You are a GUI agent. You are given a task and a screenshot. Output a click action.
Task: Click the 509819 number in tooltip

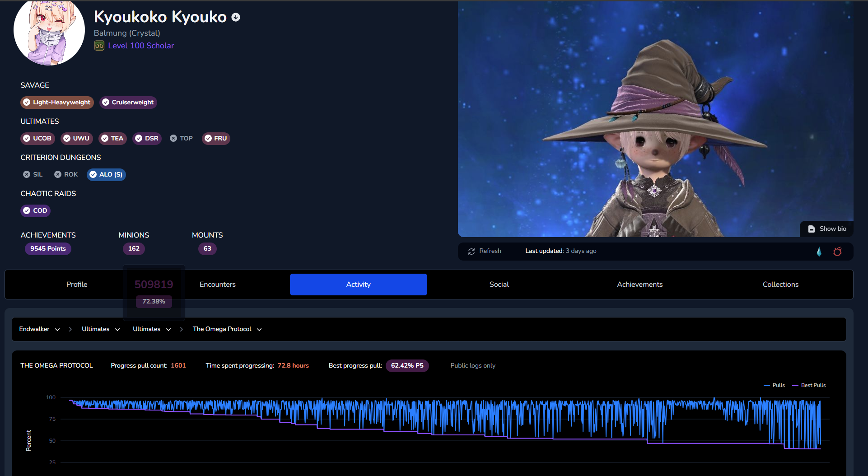pos(154,285)
